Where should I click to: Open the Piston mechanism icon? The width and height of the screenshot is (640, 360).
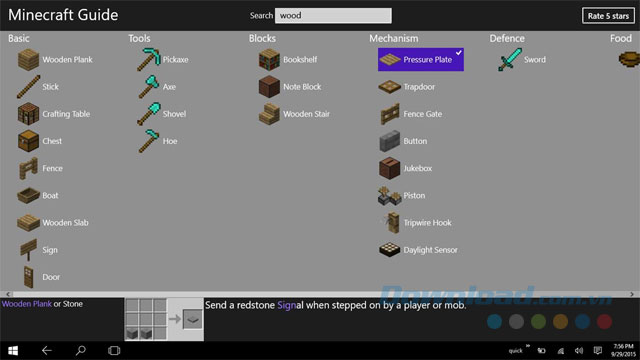389,196
